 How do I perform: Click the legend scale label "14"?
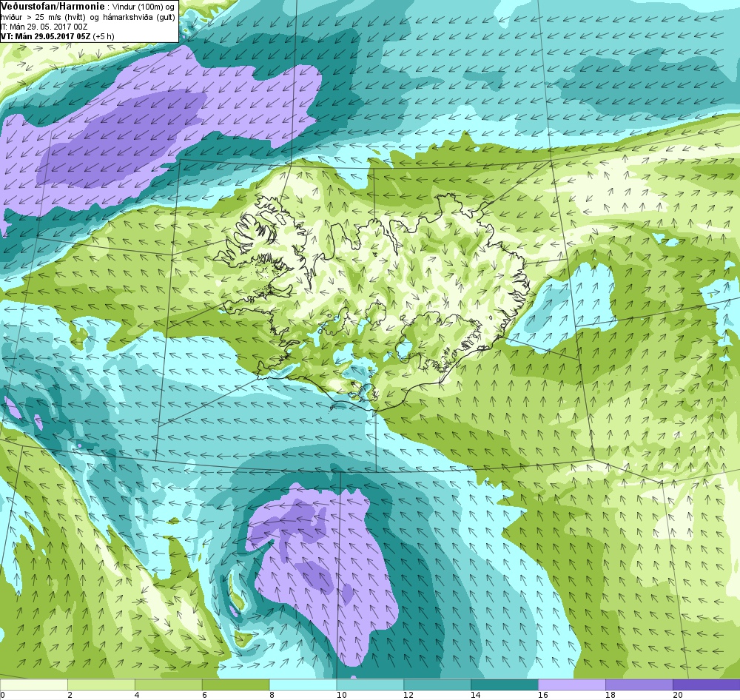tap(476, 695)
